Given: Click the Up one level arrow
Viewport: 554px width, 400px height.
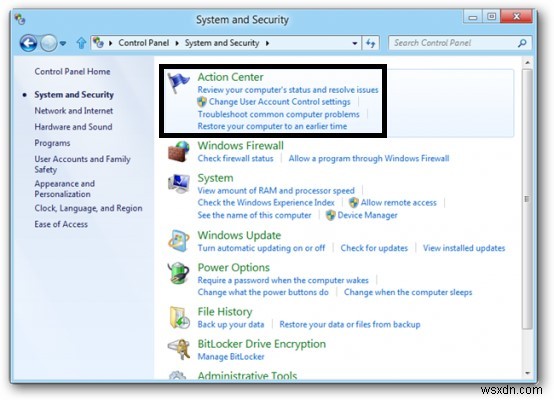Looking at the screenshot, I should 81,43.
